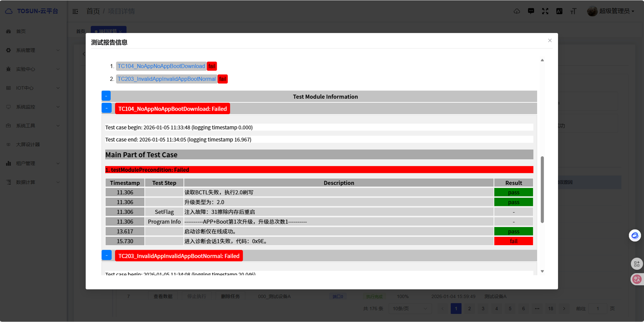Toggle fullscreen mode icon

pyautogui.click(x=545, y=11)
